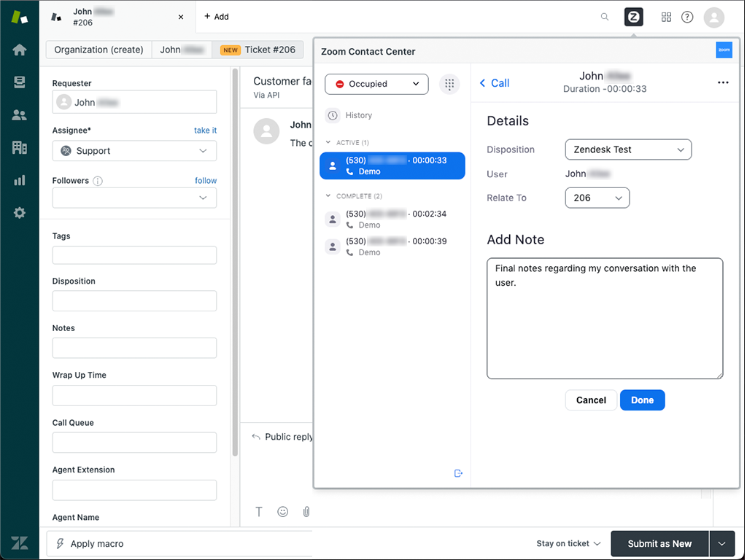Screen dimensions: 747x560
Task: Open the Occupied status dropdown
Action: click(376, 84)
